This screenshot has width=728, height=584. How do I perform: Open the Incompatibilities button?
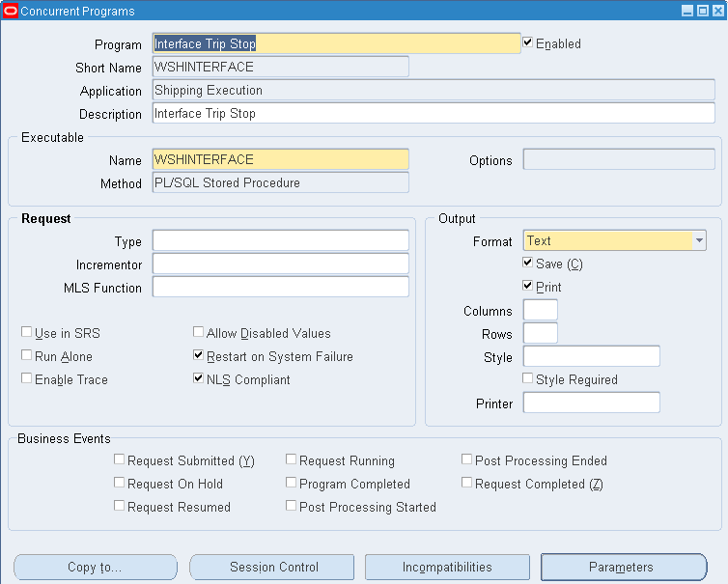click(447, 567)
